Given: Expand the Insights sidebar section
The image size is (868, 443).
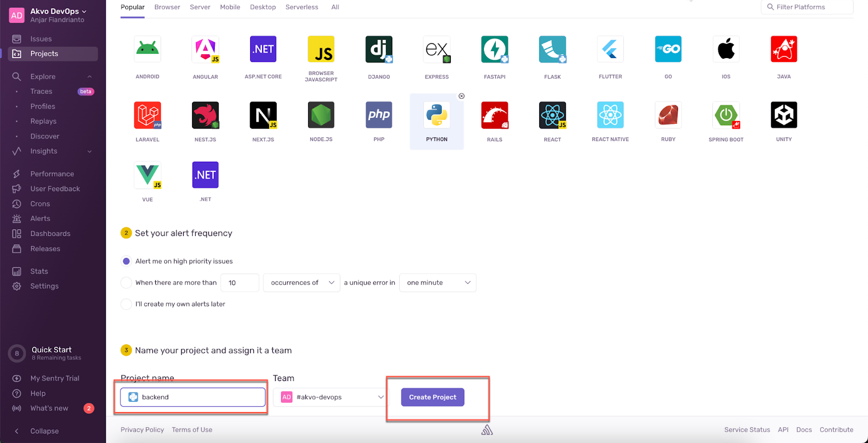Looking at the screenshot, I should point(90,151).
